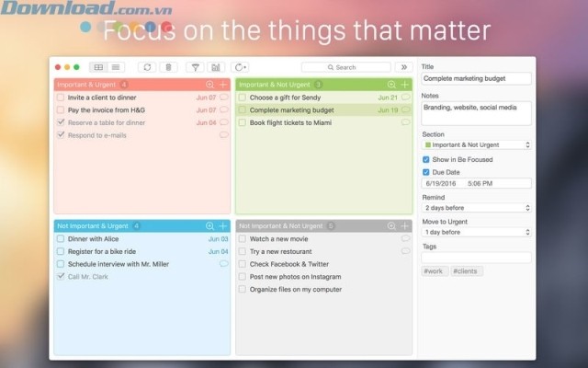Open the Remind dropdown
This screenshot has height=368, width=588.
[476, 208]
